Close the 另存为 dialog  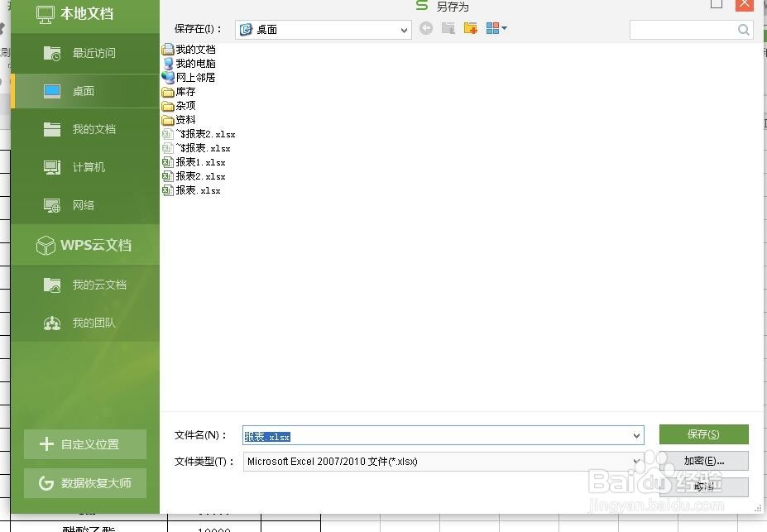click(745, 4)
